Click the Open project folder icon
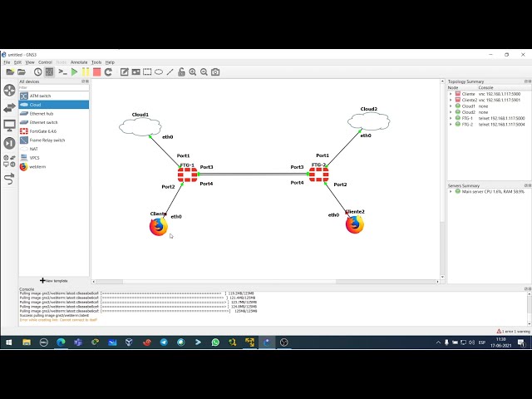The width and height of the screenshot is (532, 399). point(22,72)
